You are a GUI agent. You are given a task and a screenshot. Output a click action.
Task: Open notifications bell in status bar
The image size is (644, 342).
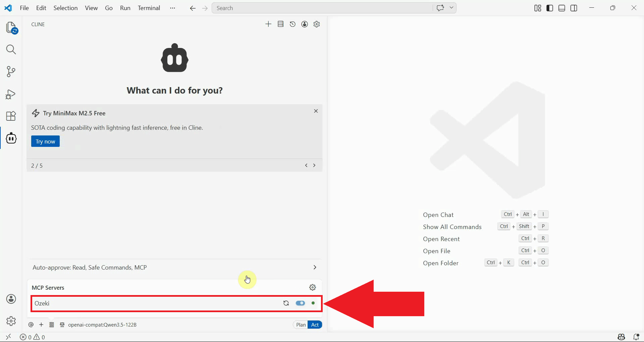(636, 337)
